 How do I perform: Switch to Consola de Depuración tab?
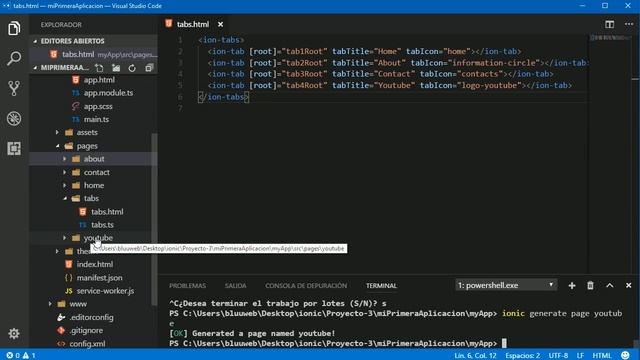306,286
